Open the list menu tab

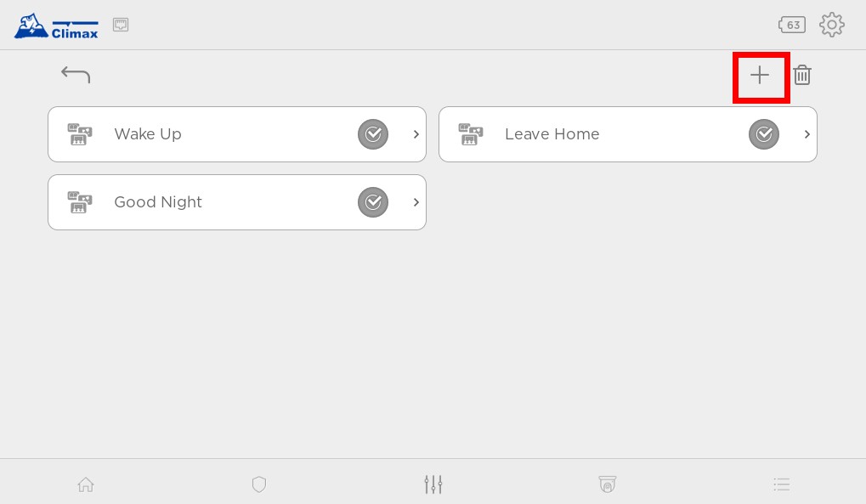[782, 484]
